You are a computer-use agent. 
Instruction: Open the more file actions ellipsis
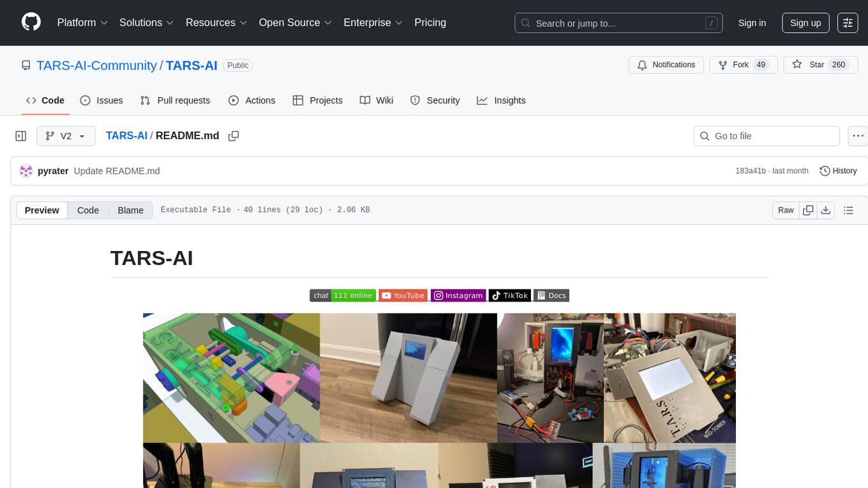point(858,136)
